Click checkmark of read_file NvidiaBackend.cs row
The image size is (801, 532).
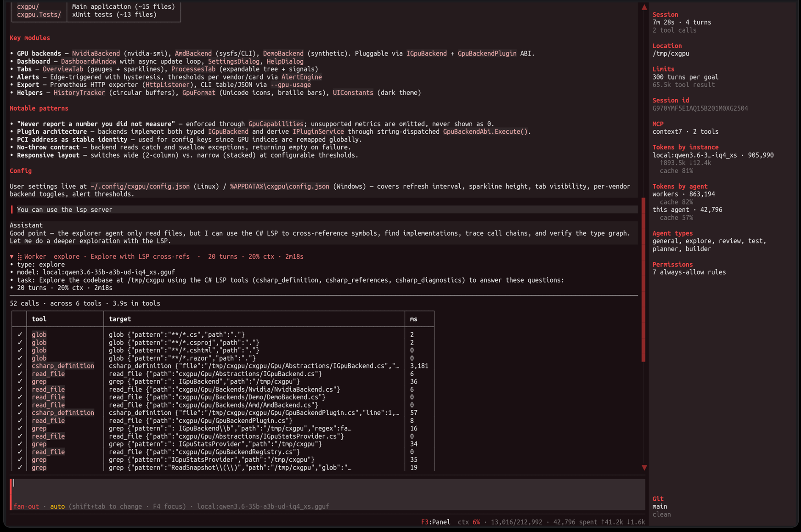[20, 389]
